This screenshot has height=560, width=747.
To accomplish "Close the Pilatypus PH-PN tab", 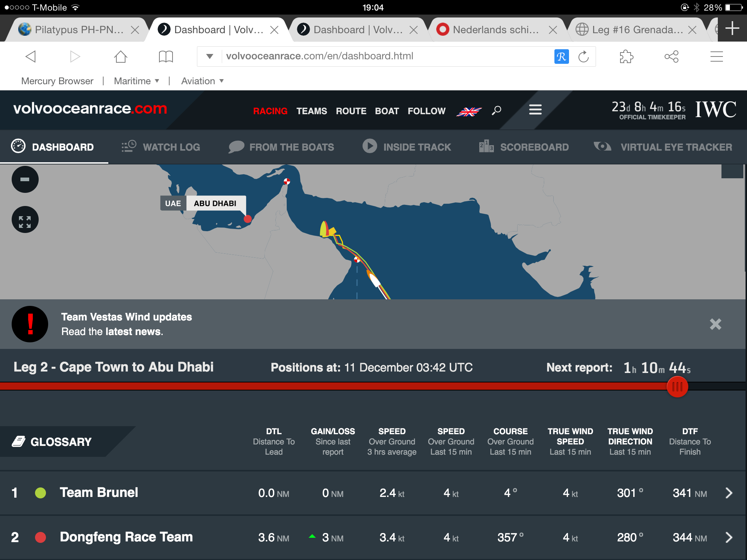I will pyautogui.click(x=135, y=30).
